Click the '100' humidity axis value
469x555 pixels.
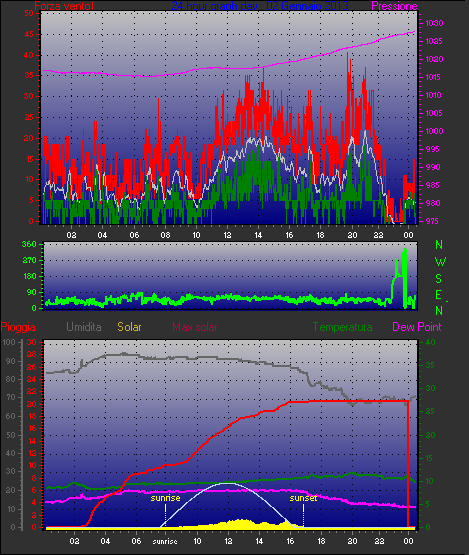point(8,342)
